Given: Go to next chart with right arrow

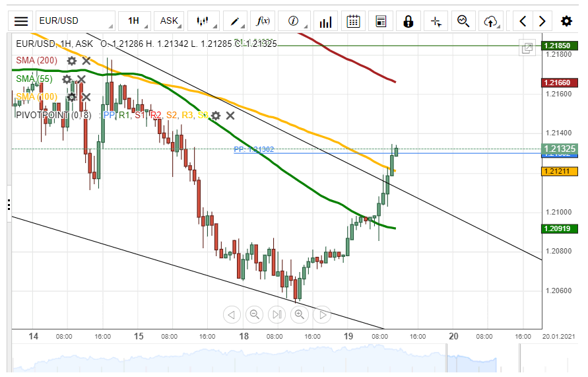Looking at the screenshot, I should [x=542, y=21].
